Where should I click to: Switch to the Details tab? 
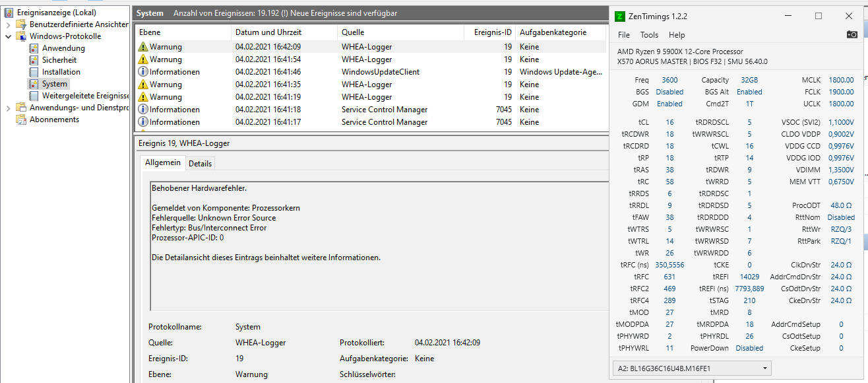coord(201,163)
